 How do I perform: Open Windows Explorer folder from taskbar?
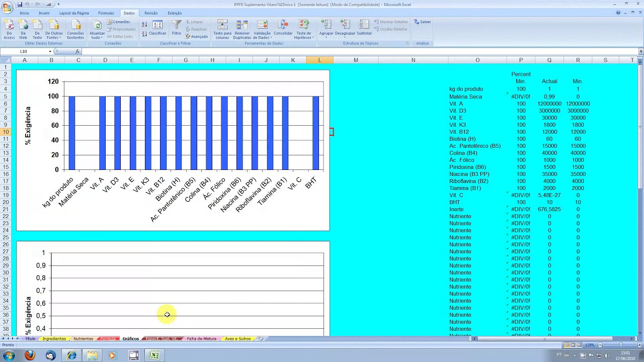point(92,355)
